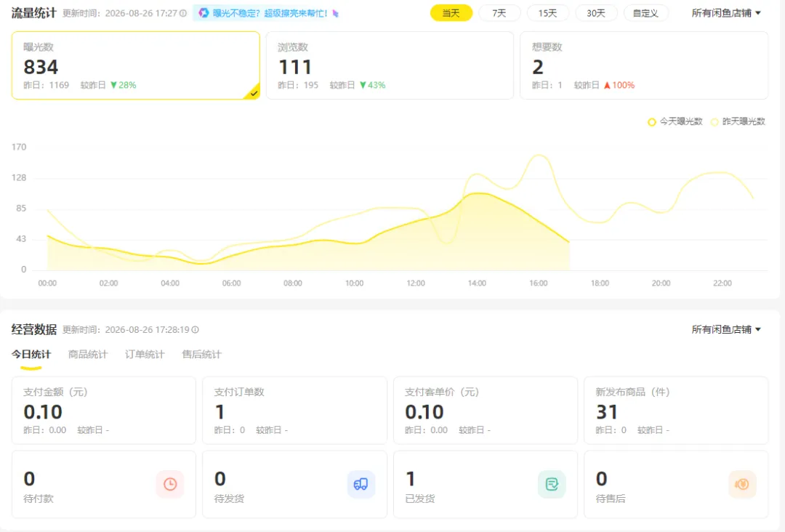Open 所有闲鱼店铺 dropdown in traffic section
Screen dimensions: 785x532
[x=726, y=13]
